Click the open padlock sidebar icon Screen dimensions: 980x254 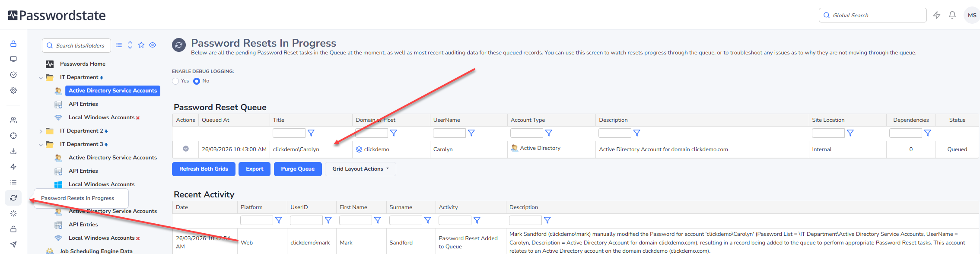13,229
